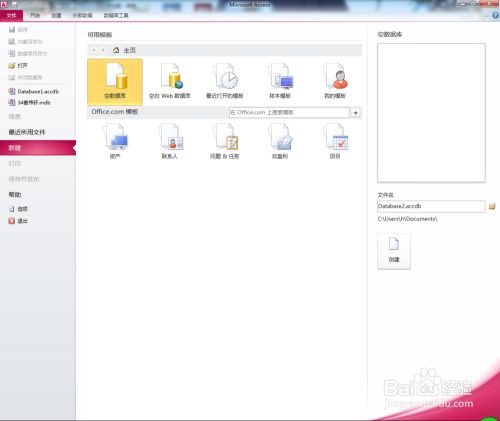Open the Sample templates icon
This screenshot has height=421, width=500.
point(280,82)
